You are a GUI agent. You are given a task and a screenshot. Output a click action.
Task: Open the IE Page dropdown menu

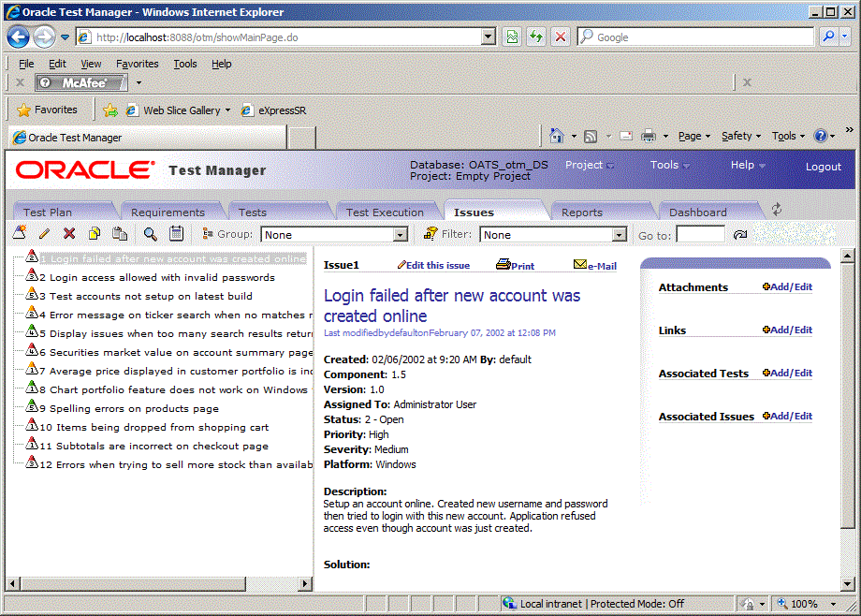[x=694, y=136]
